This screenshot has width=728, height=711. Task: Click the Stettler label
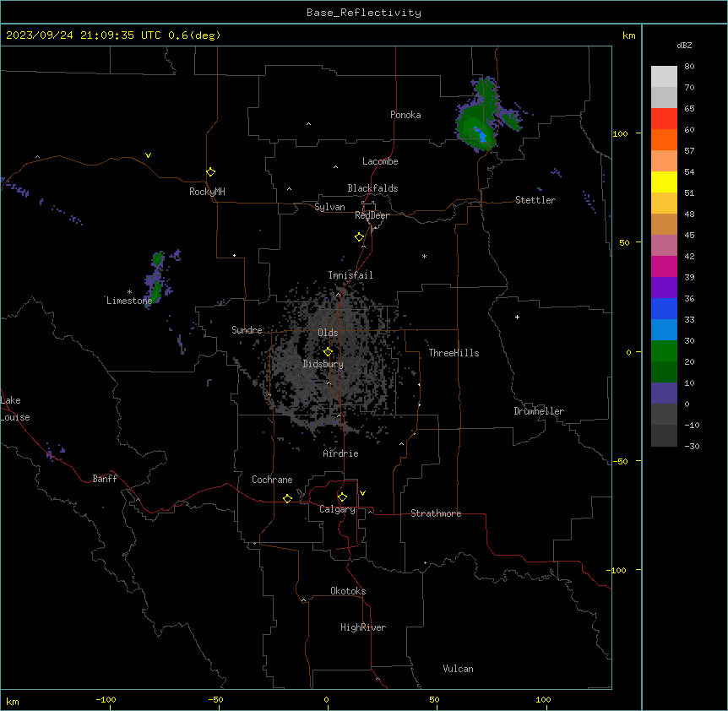click(535, 200)
